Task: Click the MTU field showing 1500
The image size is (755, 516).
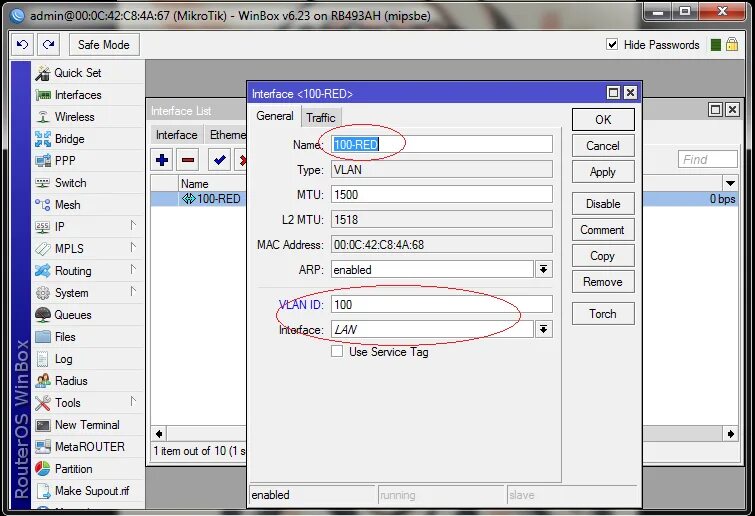Action: [x=442, y=194]
